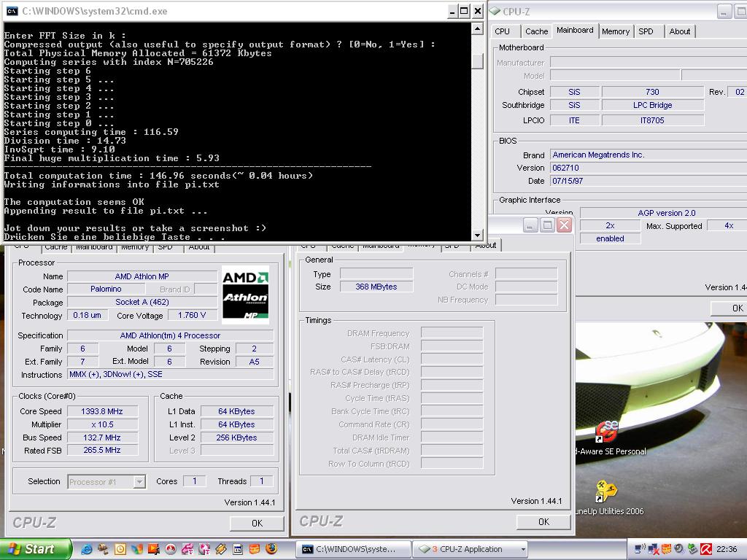The image size is (747, 560).
Task: Click OK in the CPU-Z Processor window
Action: 257,524
